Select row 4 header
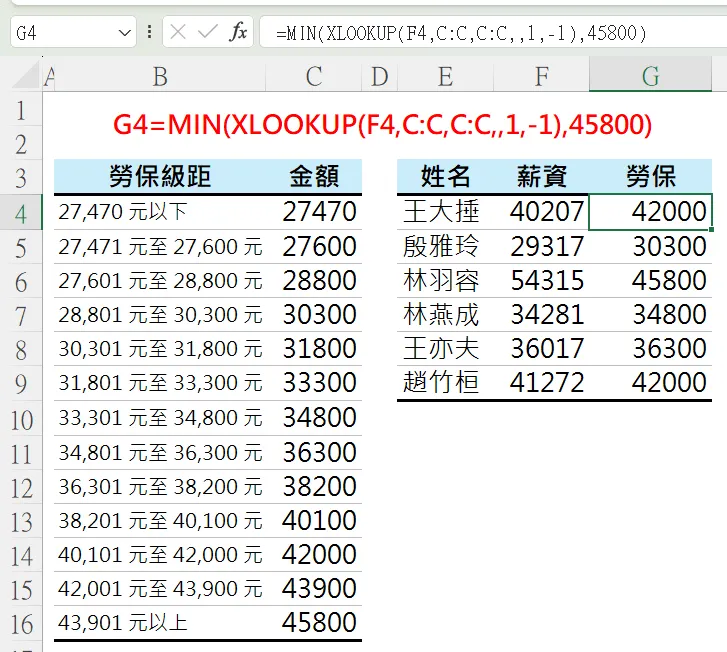The height and width of the screenshot is (652, 727). [21, 213]
